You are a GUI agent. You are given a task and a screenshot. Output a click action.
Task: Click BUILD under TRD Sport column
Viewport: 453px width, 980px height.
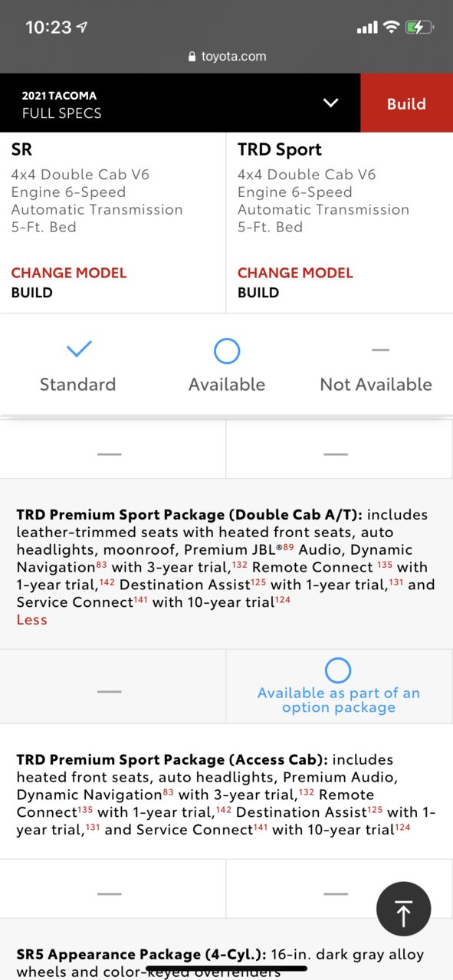coord(258,293)
